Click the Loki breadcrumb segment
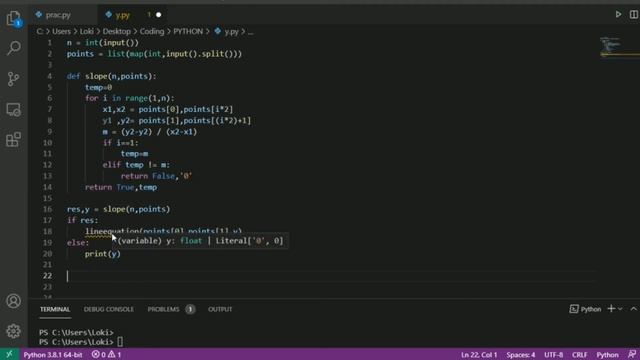The height and width of the screenshot is (360, 640). point(87,31)
